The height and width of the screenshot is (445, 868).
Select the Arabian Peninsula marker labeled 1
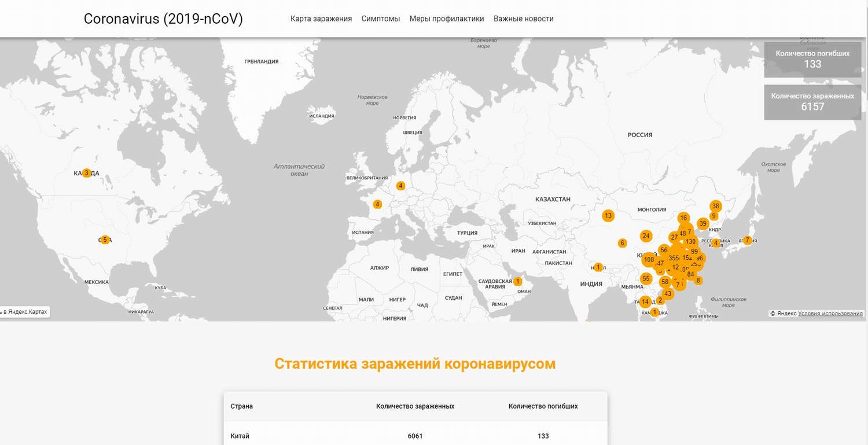point(517,282)
